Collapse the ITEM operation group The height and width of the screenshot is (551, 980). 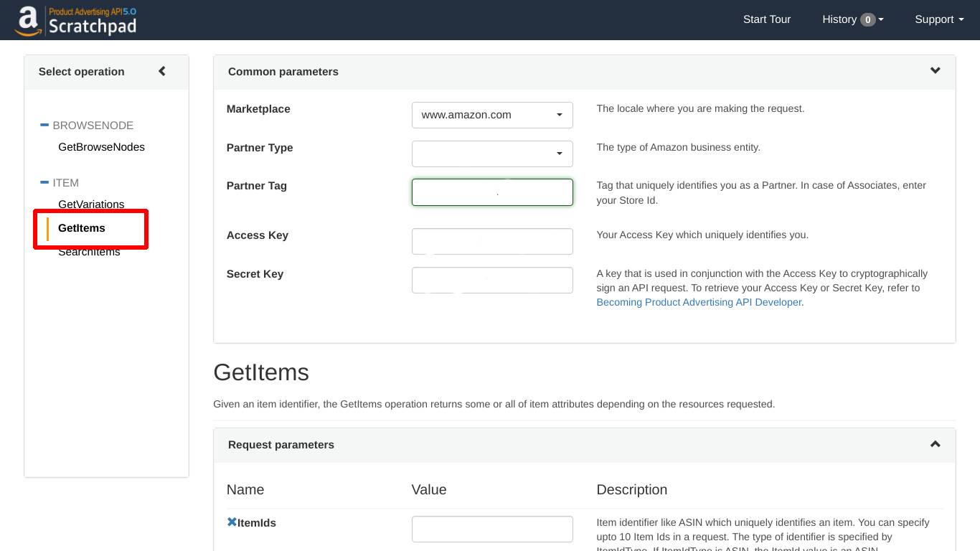(44, 182)
